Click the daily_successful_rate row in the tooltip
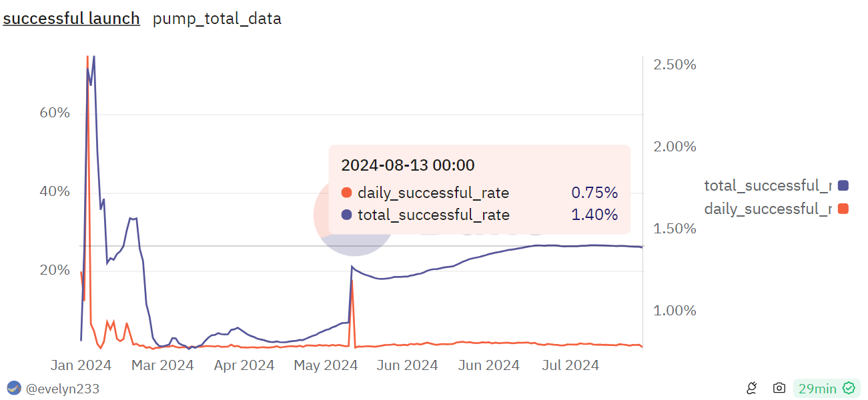The width and height of the screenshot is (868, 400). (x=479, y=193)
